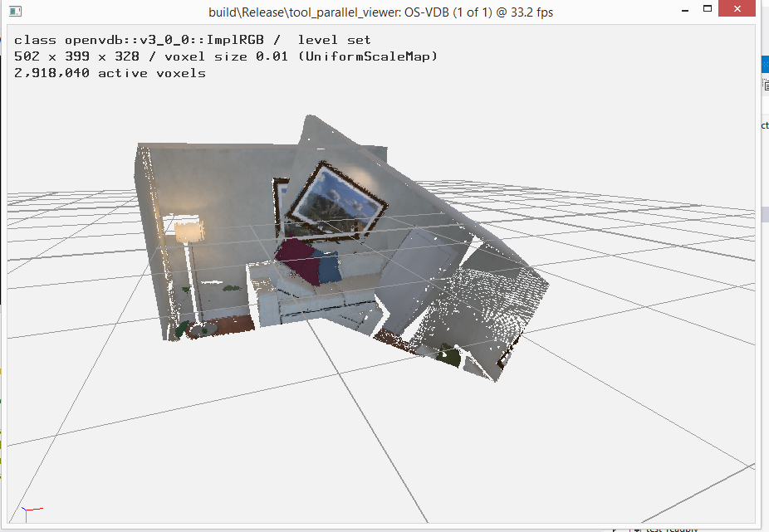The width and height of the screenshot is (769, 532).
Task: Close the tool_parallel_viewer window
Action: click(x=737, y=9)
